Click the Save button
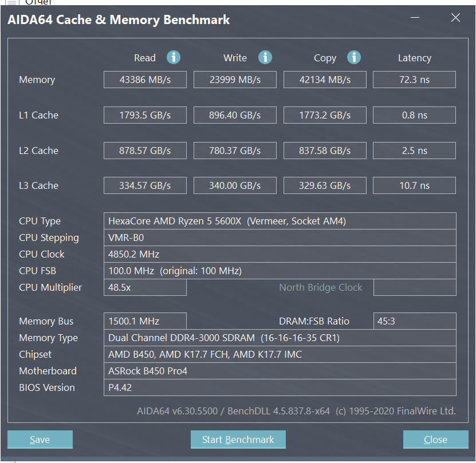Viewport: 476px width, 463px height. [x=40, y=440]
